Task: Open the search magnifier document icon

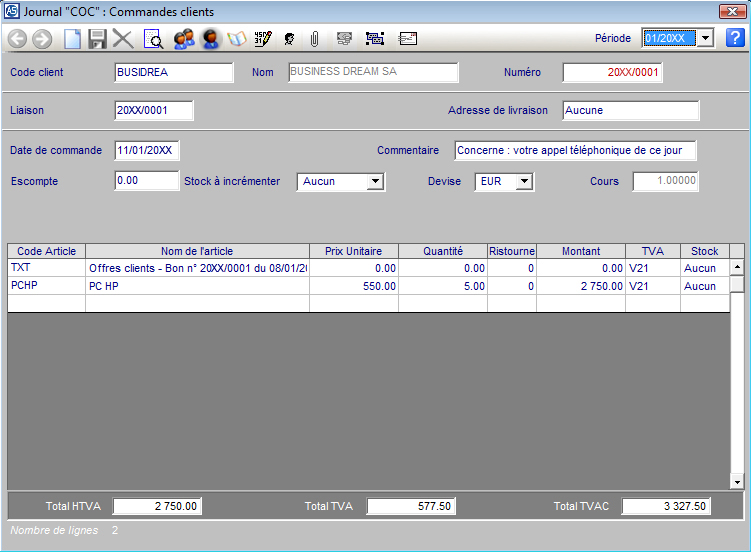Action: pos(154,39)
